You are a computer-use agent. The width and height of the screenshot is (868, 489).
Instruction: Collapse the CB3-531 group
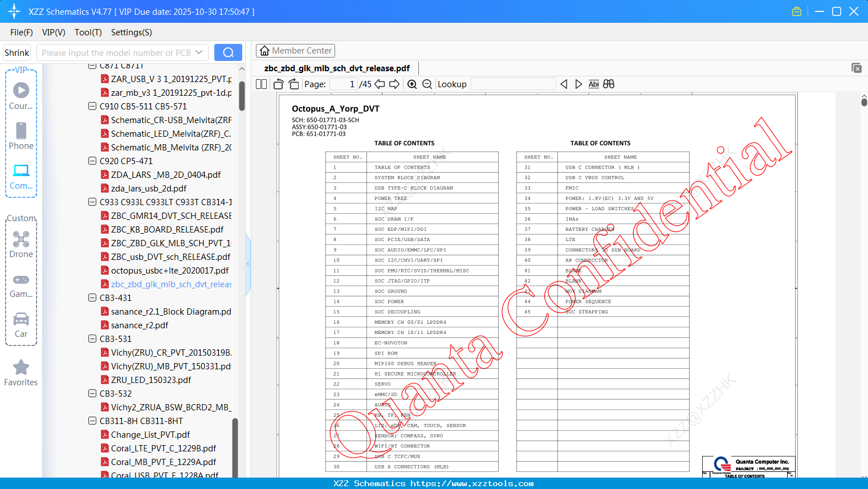(x=92, y=339)
